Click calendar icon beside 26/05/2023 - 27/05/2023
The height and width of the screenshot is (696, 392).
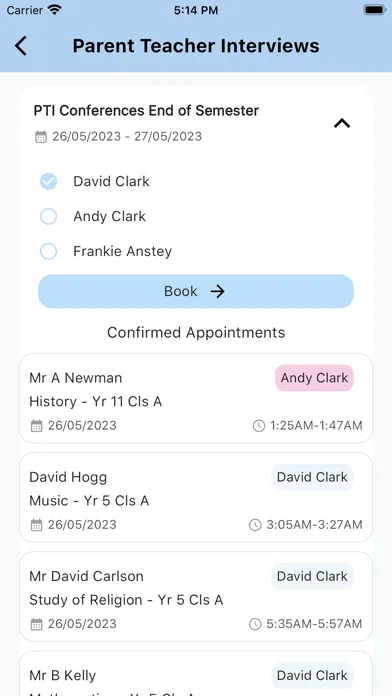tap(41, 137)
